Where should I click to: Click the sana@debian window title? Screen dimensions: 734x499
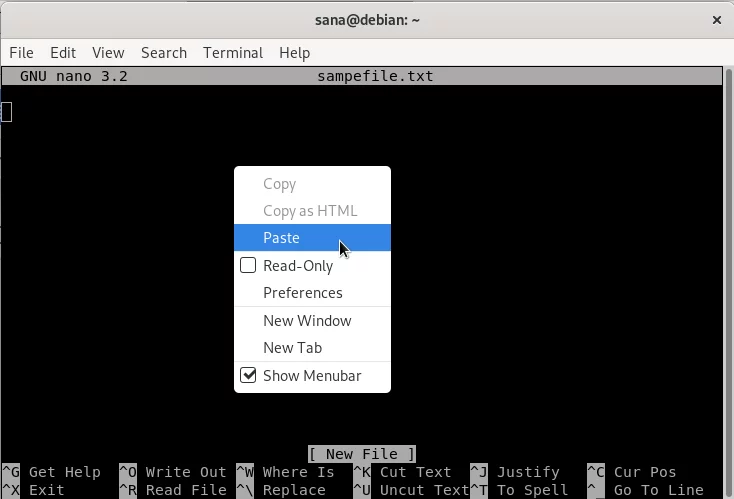(367, 20)
